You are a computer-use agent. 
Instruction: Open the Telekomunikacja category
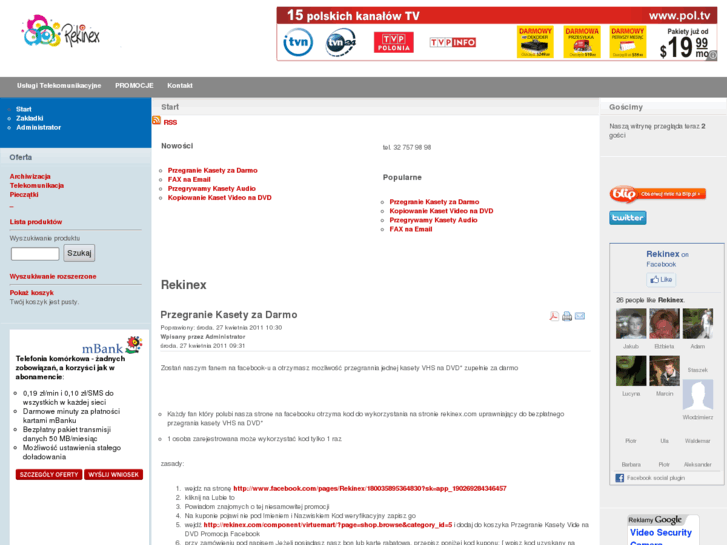37,186
